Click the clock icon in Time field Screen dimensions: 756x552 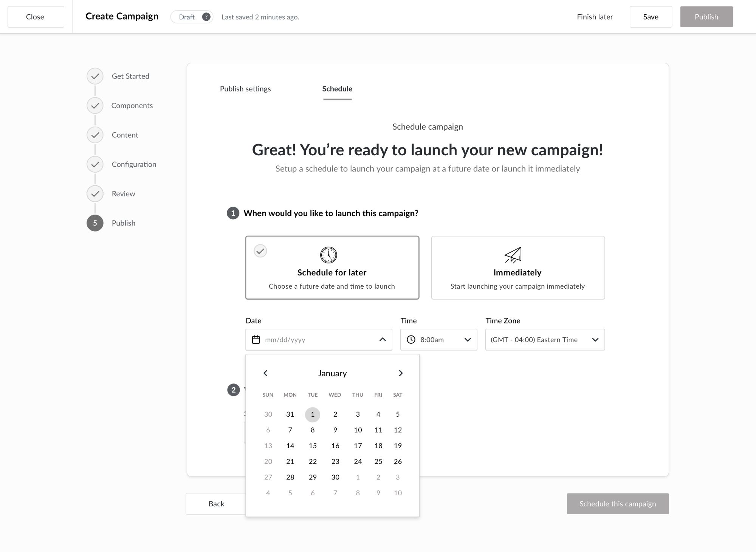(x=411, y=340)
